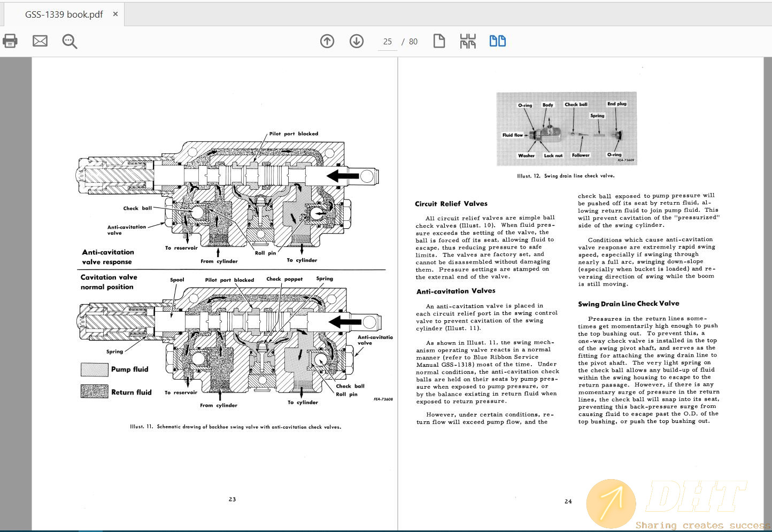Click the Pump fluid legend swatch

coord(95,369)
